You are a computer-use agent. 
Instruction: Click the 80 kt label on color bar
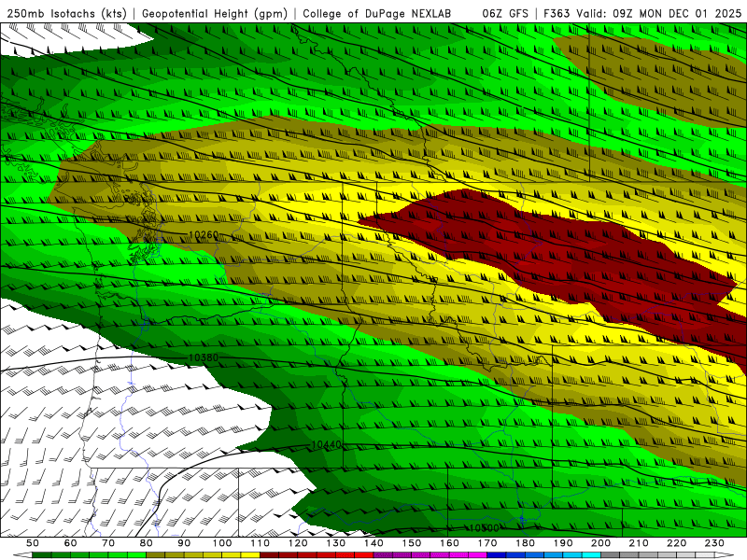click(x=147, y=543)
